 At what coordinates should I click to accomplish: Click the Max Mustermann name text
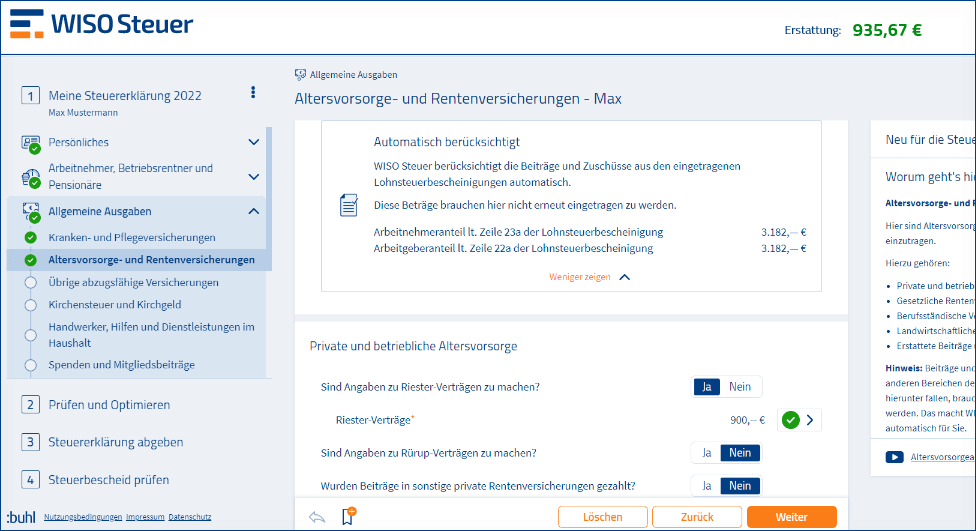(83, 113)
